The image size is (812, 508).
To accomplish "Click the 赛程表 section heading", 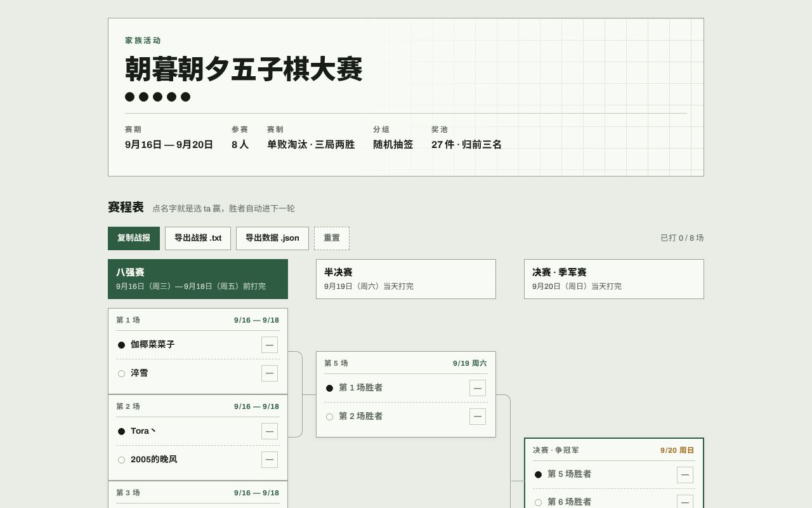I will [126, 208].
